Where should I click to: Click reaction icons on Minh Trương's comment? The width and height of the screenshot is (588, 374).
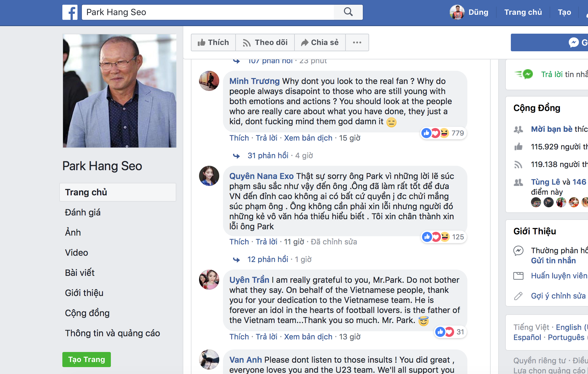(x=436, y=133)
